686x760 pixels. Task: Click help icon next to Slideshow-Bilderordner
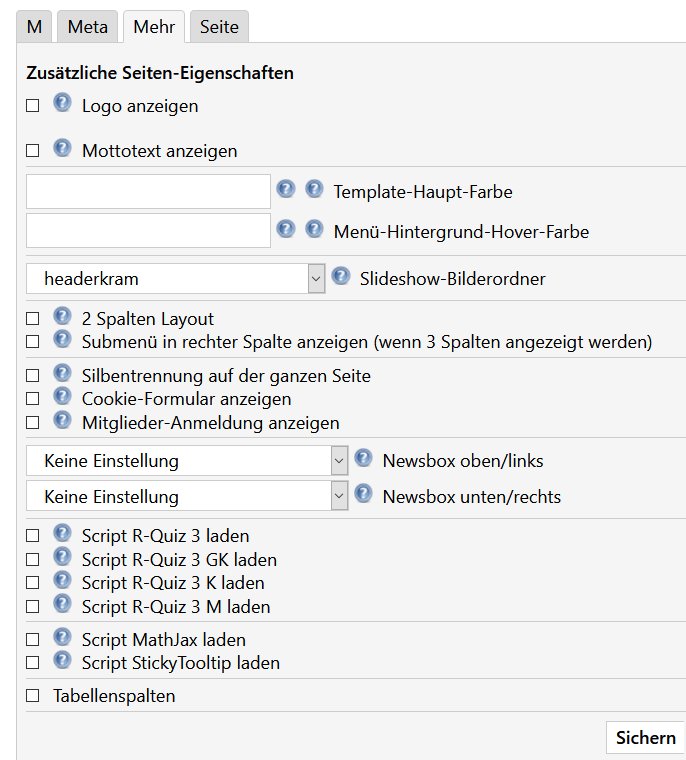click(341, 276)
